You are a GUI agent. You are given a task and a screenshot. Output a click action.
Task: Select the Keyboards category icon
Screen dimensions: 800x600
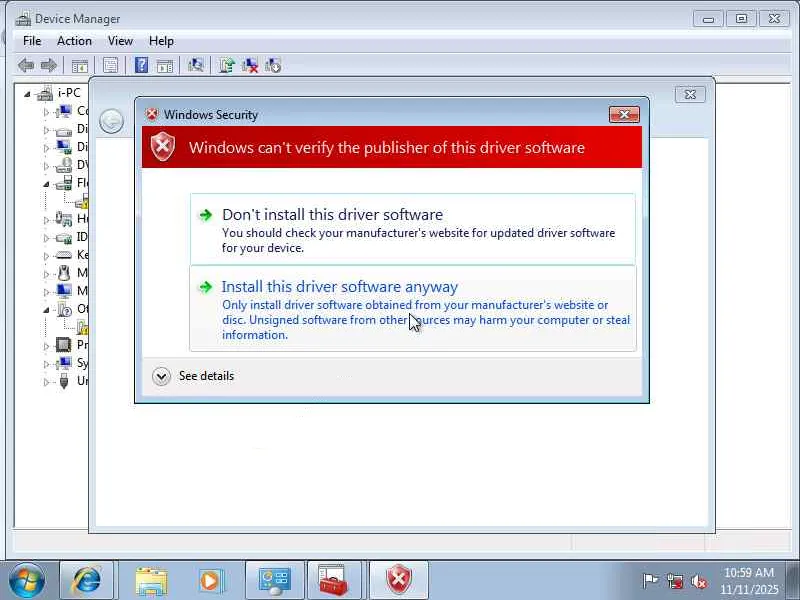click(64, 255)
